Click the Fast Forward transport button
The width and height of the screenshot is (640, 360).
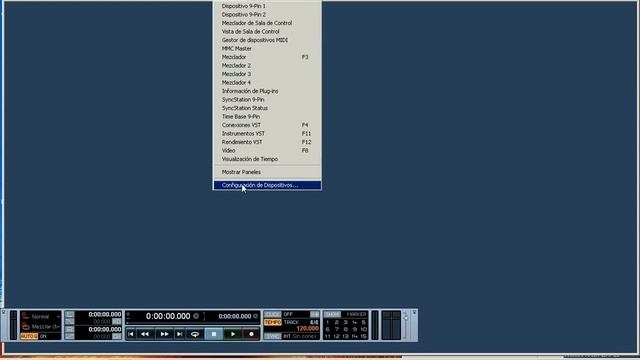[x=164, y=334]
